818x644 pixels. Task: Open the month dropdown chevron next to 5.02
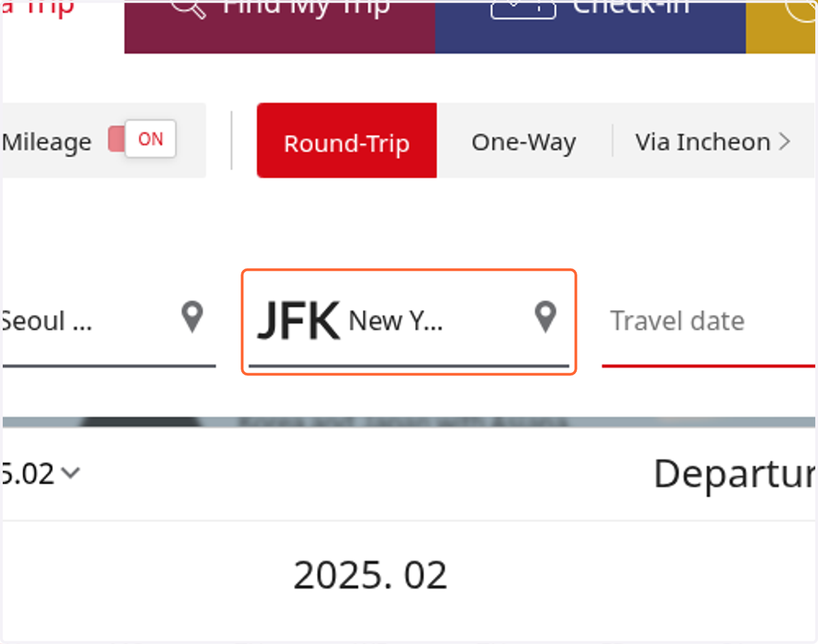tap(70, 473)
